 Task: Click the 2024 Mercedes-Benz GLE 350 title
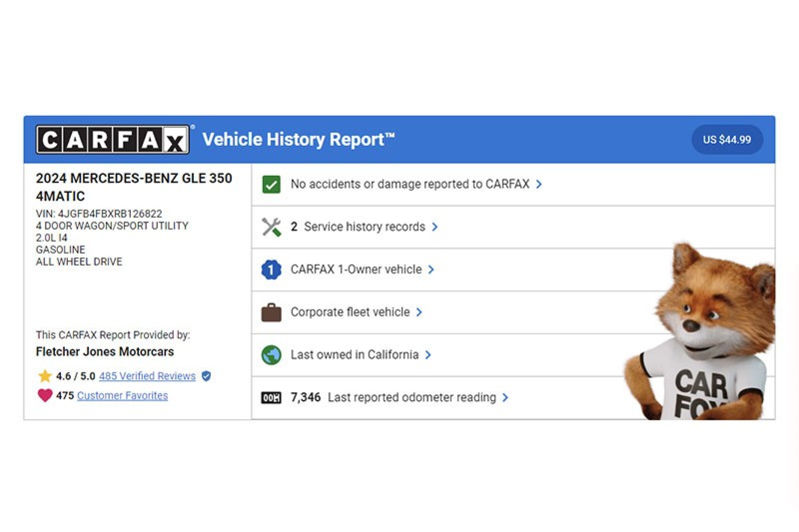[x=134, y=187]
